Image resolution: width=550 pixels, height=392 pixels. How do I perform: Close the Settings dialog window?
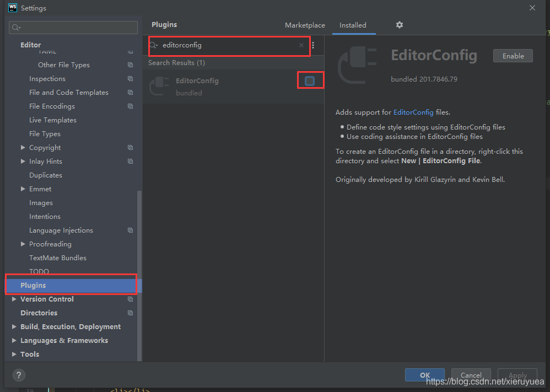pos(532,8)
